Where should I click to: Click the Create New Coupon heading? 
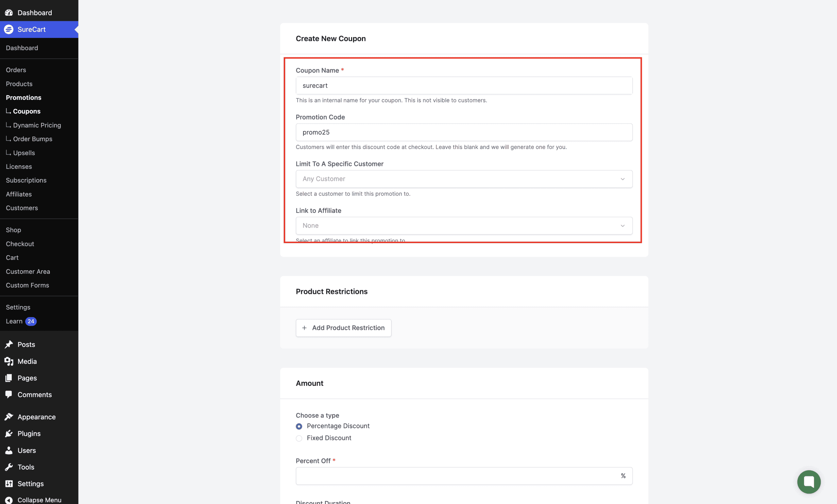331,38
